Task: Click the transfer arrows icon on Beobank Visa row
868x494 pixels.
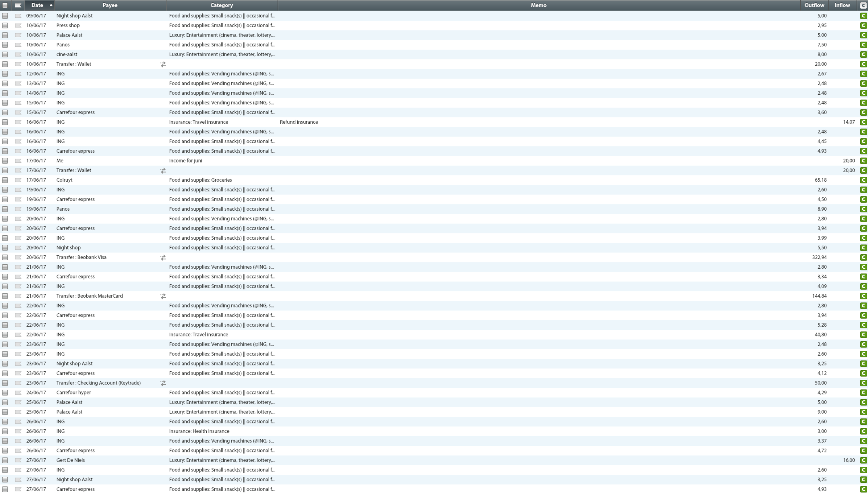Action: [x=163, y=258]
